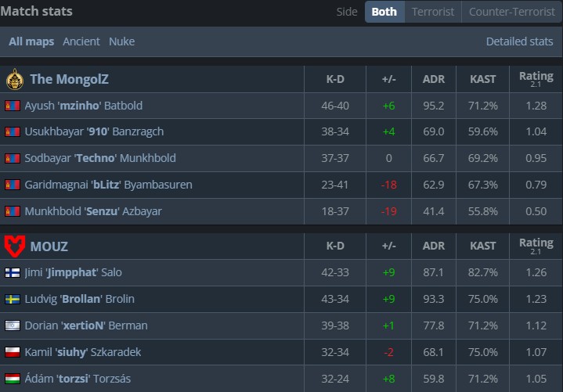The height and width of the screenshot is (392, 563).
Task: Click Polish flag beside siuhy
Action: pyautogui.click(x=12, y=353)
